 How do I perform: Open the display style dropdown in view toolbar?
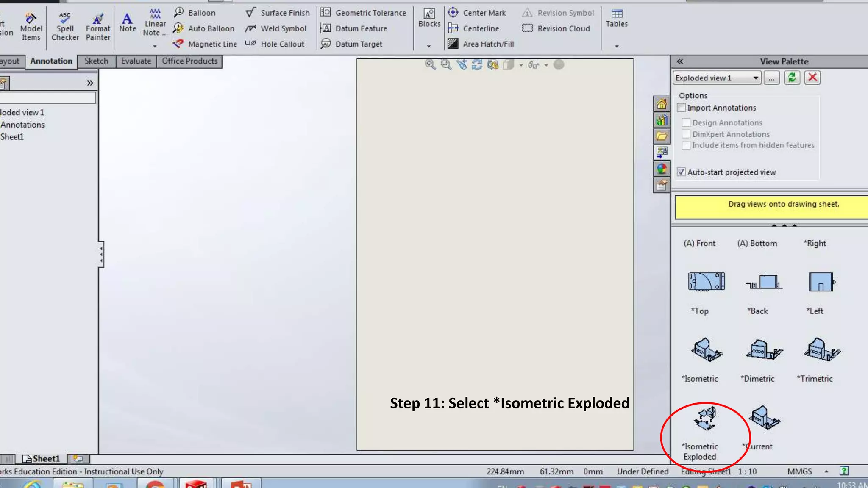tap(521, 65)
